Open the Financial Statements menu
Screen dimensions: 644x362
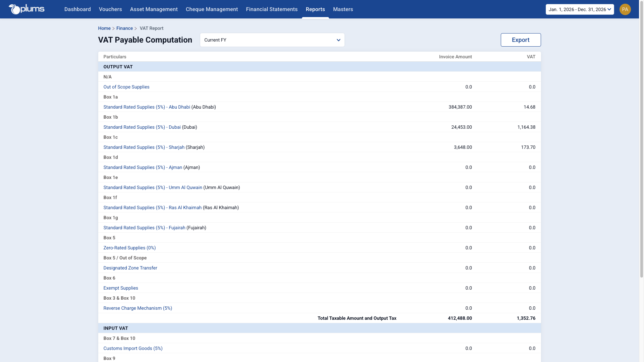point(272,9)
